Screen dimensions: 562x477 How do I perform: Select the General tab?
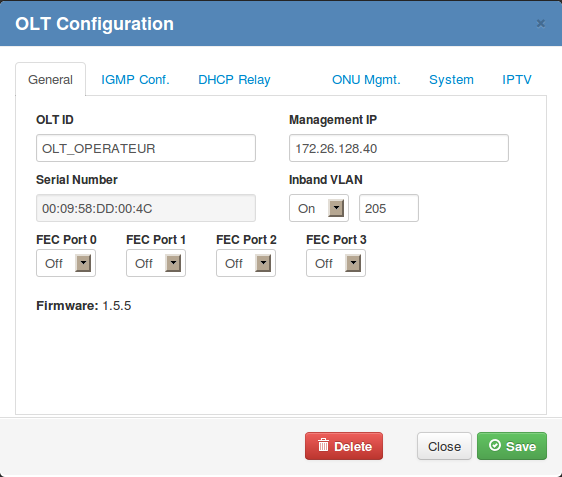pos(50,80)
